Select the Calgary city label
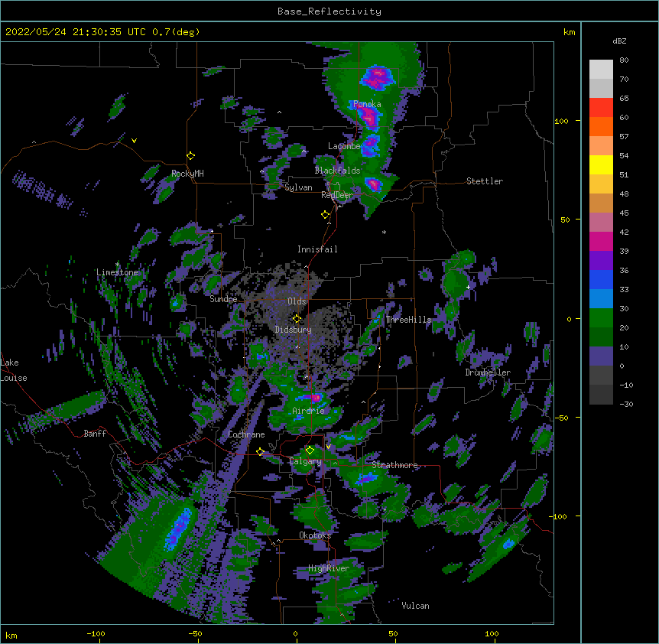 pyautogui.click(x=306, y=461)
